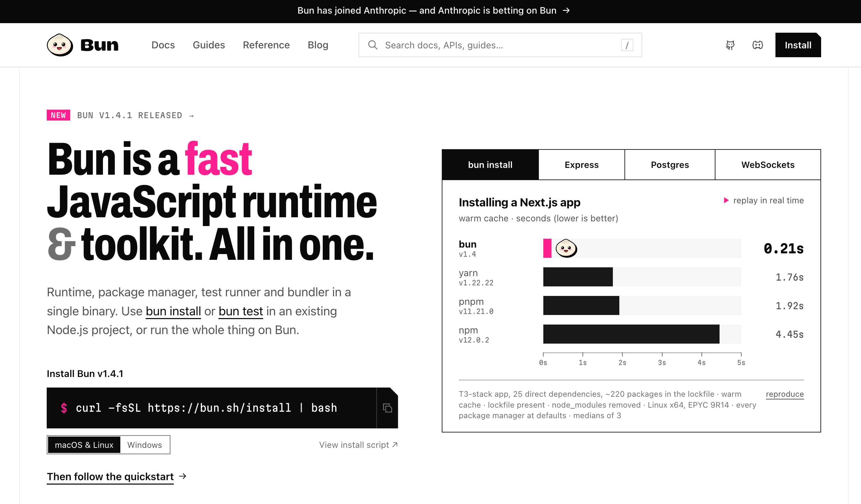
Task: Open the Discord icon link in header
Action: (757, 45)
